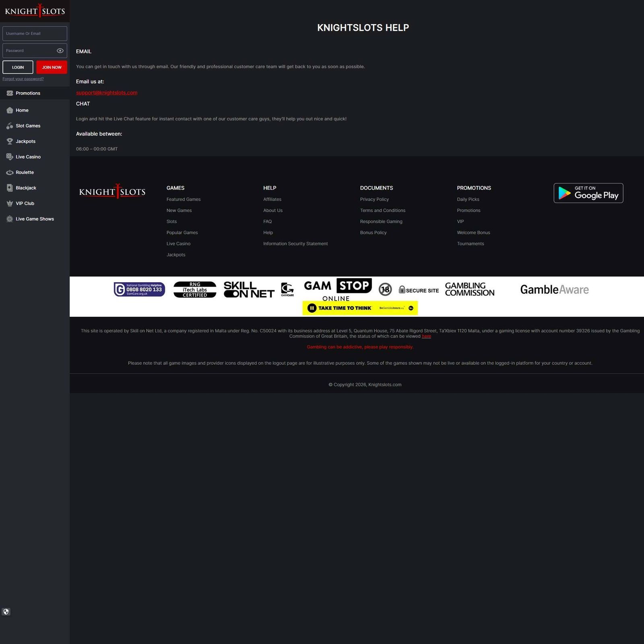
Task: Click the chat hours "06:00 – 00:00 GMT"
Action: pyautogui.click(x=97, y=149)
